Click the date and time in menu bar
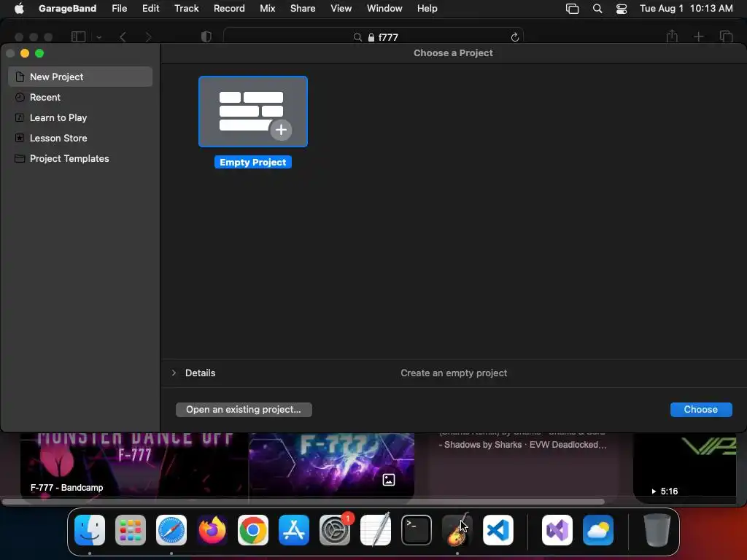Viewport: 747px width, 560px height. coord(686,9)
